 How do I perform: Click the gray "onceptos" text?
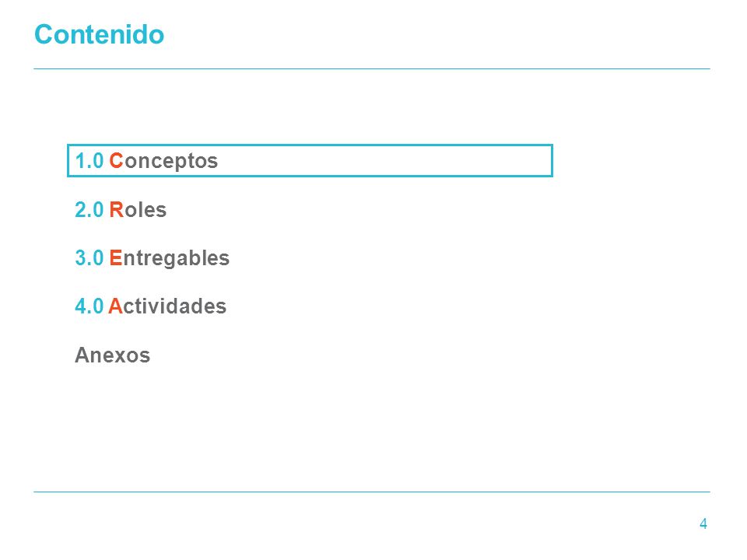(x=171, y=162)
